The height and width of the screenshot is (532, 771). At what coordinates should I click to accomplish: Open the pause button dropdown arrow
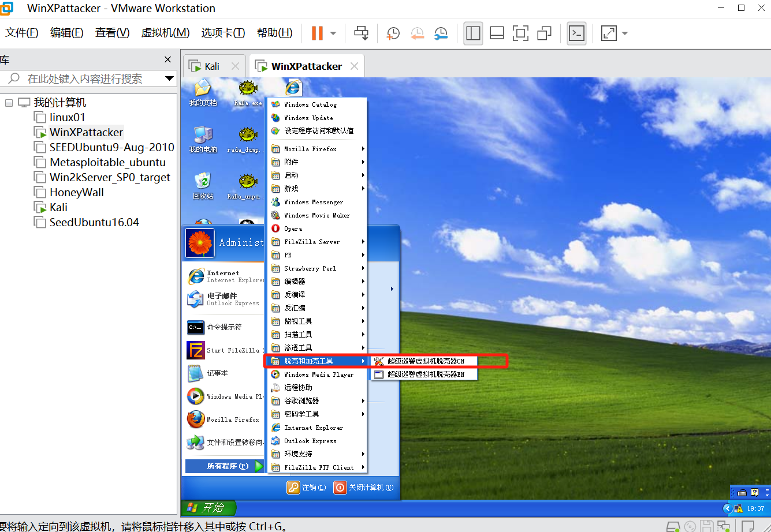[x=333, y=33]
